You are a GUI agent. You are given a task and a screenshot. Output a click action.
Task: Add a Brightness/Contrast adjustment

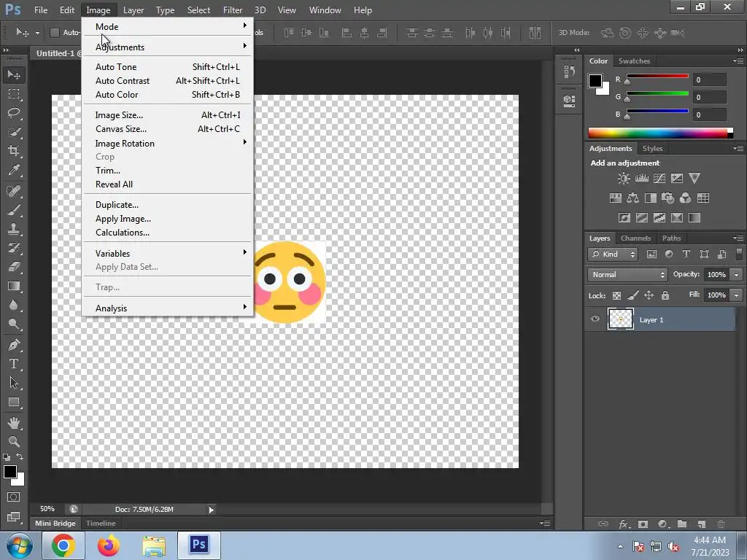click(x=623, y=179)
